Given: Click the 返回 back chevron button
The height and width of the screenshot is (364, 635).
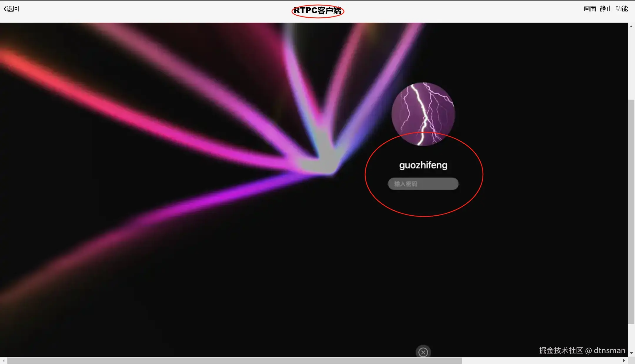Looking at the screenshot, I should pos(11,9).
